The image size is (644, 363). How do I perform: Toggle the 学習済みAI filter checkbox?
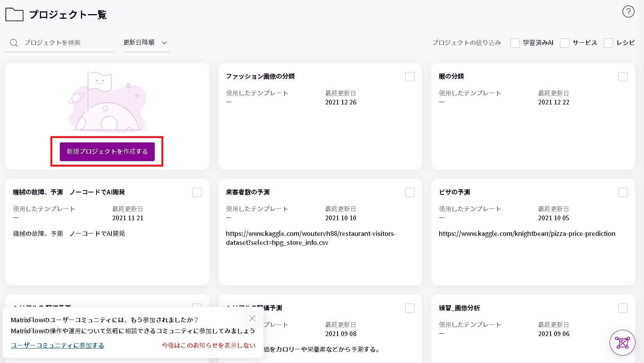coord(515,43)
